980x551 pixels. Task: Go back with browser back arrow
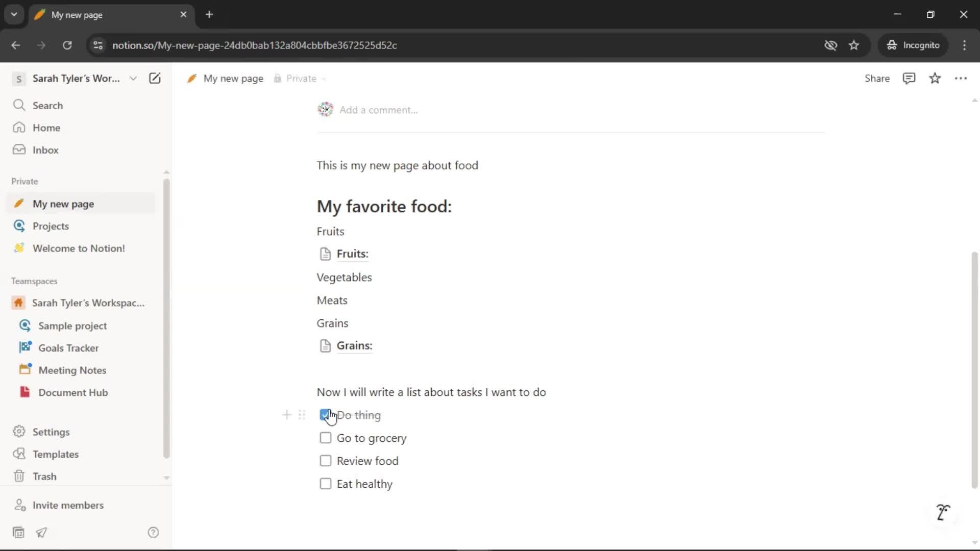[16, 45]
